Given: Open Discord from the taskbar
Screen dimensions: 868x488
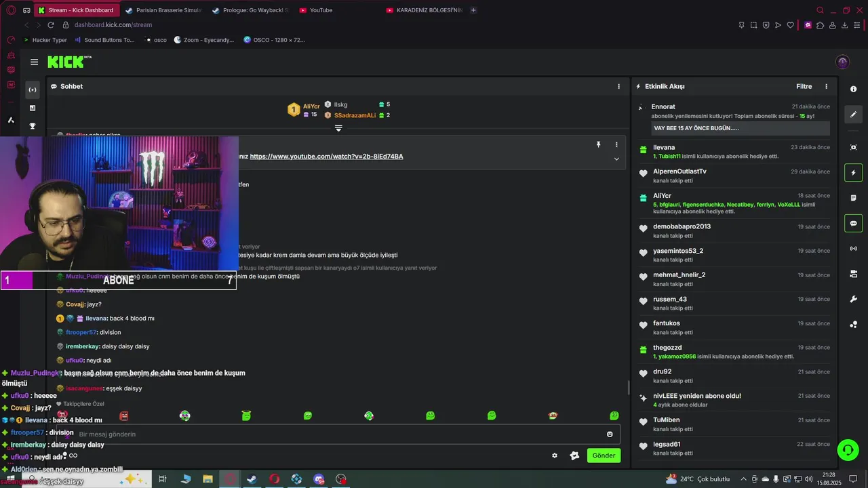Looking at the screenshot, I should [319, 479].
